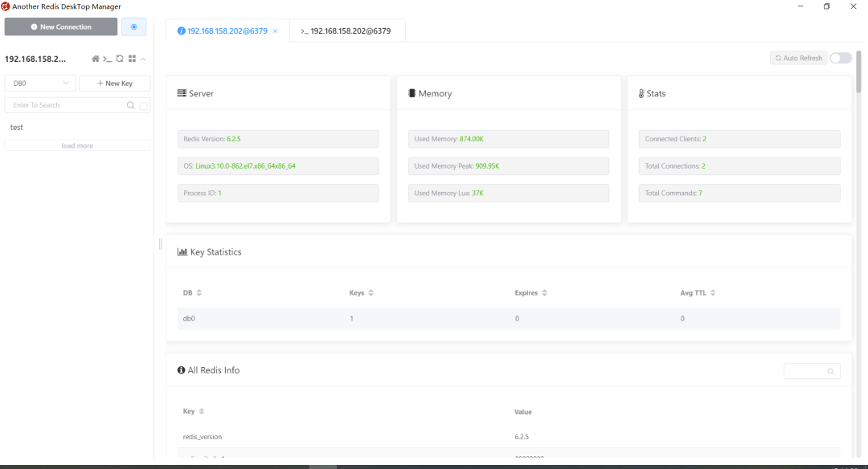
Task: Click the load more button
Action: pos(77,145)
